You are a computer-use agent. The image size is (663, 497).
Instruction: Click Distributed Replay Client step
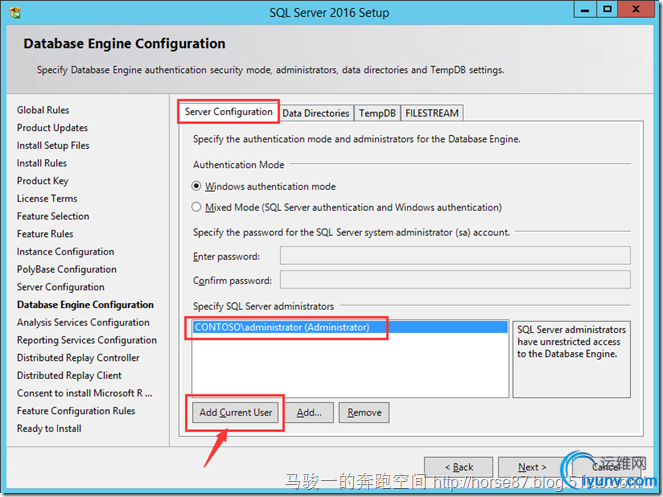coord(69,376)
